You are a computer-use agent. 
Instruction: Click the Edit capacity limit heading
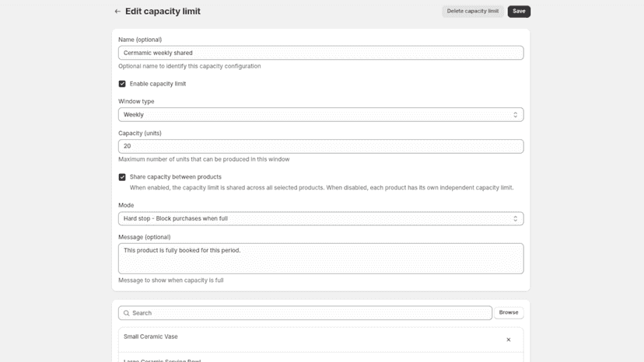point(163,12)
